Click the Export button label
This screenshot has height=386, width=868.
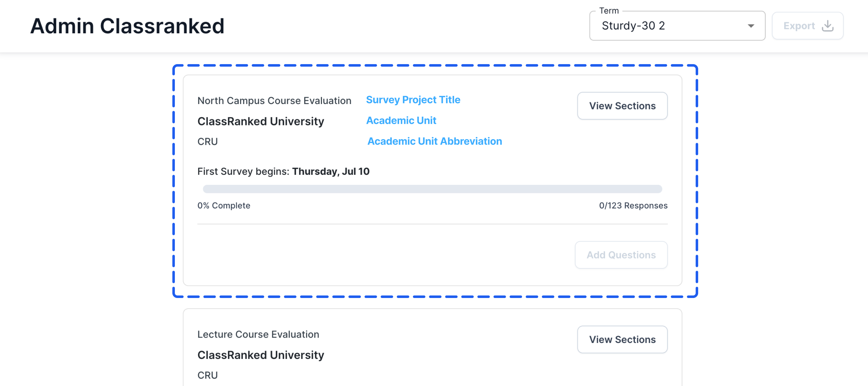click(798, 26)
